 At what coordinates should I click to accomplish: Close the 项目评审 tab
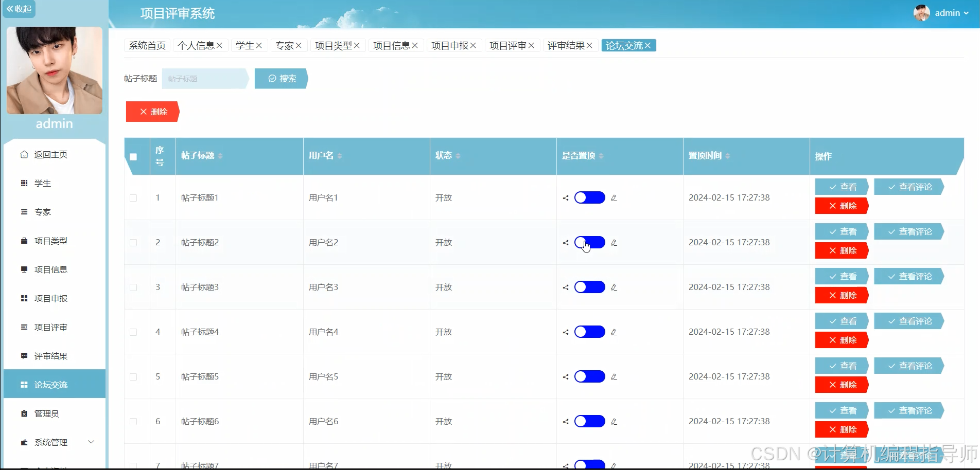531,46
